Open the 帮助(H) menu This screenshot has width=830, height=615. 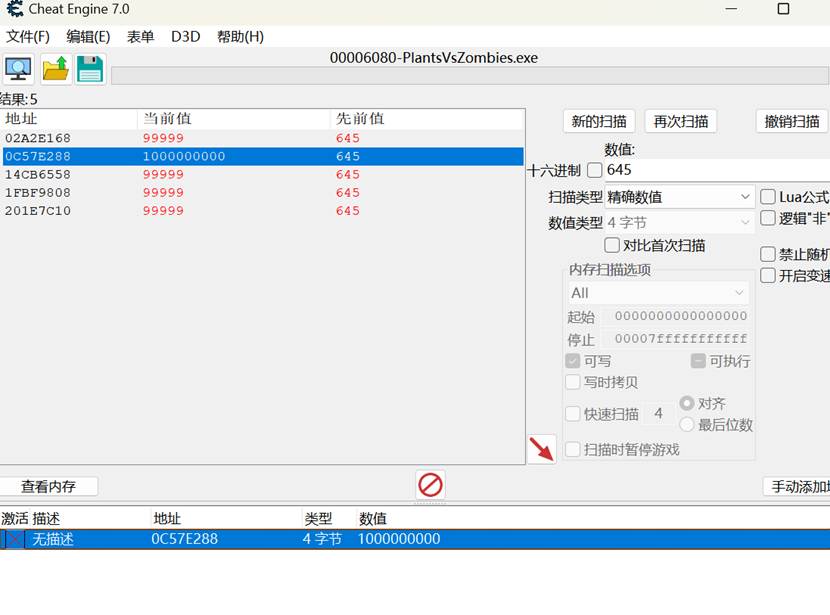click(240, 37)
